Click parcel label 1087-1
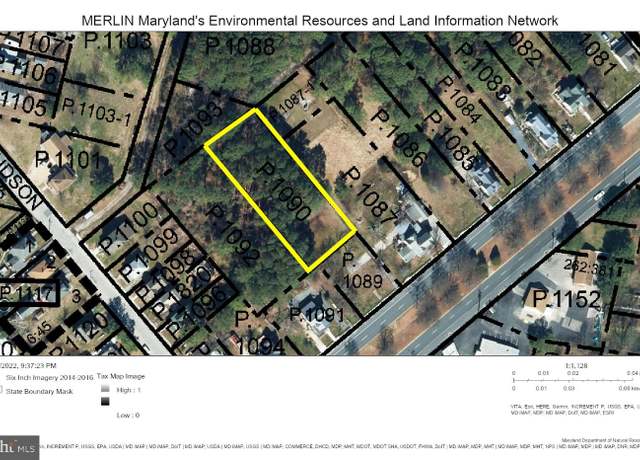640x460 pixels. (x=297, y=99)
